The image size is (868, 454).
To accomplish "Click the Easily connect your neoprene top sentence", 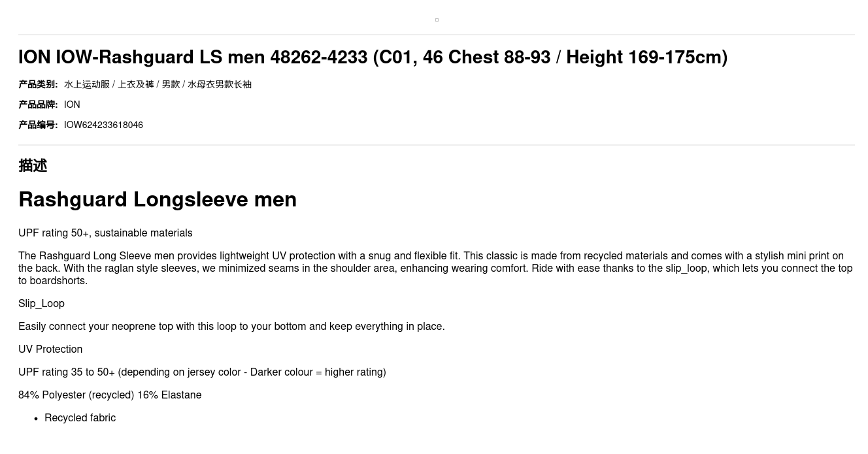I will [x=231, y=327].
